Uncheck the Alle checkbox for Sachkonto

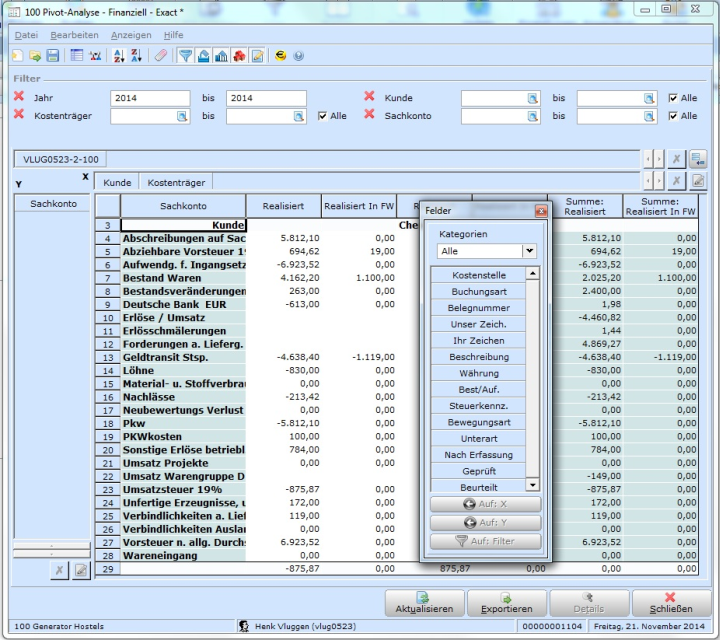(x=673, y=116)
